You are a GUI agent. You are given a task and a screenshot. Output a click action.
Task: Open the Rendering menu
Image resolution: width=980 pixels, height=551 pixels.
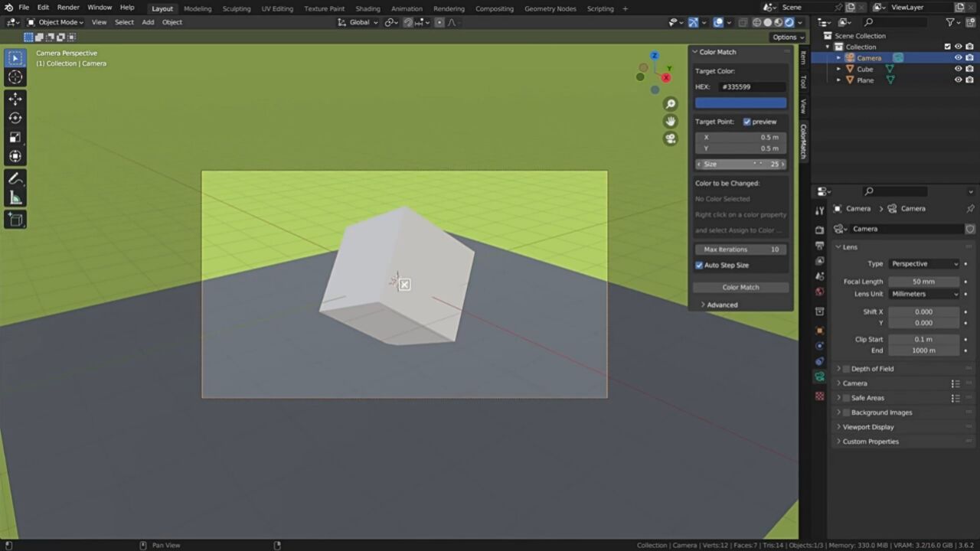449,8
